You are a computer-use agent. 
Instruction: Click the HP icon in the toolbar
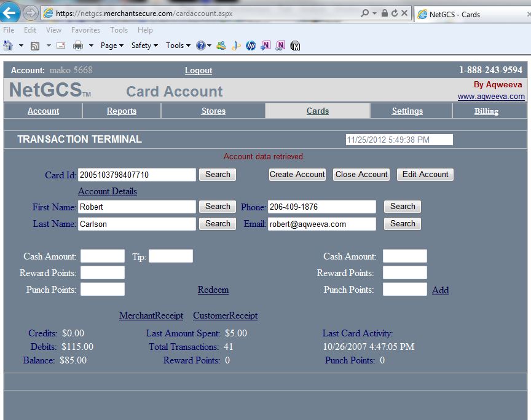click(x=251, y=46)
